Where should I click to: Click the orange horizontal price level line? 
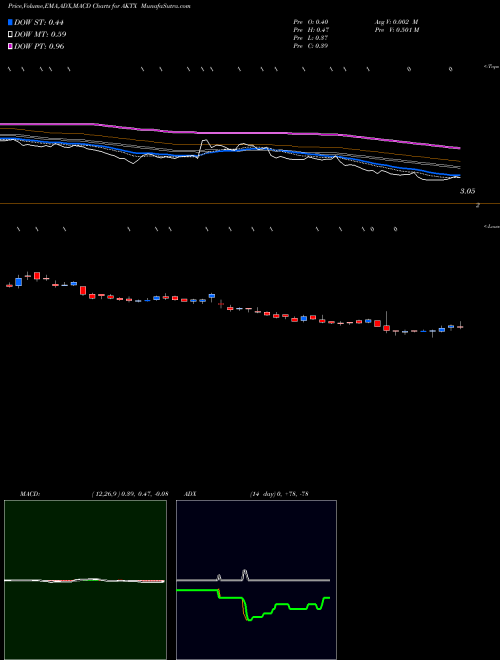click(x=250, y=204)
